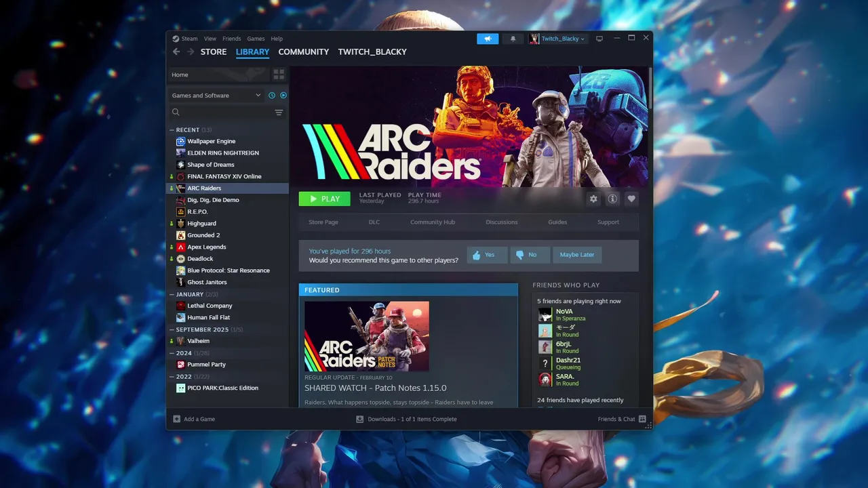Collapse the SEPTEMBER 2025 category

[172, 329]
